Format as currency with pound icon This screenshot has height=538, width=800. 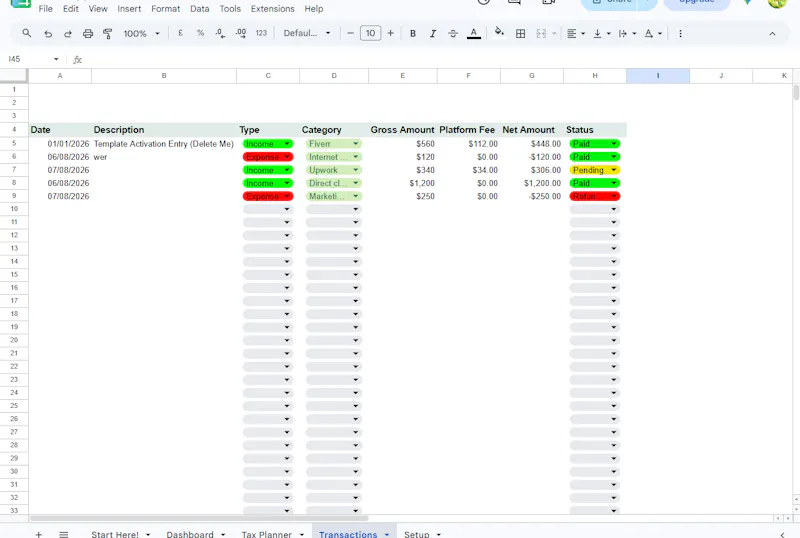[180, 33]
